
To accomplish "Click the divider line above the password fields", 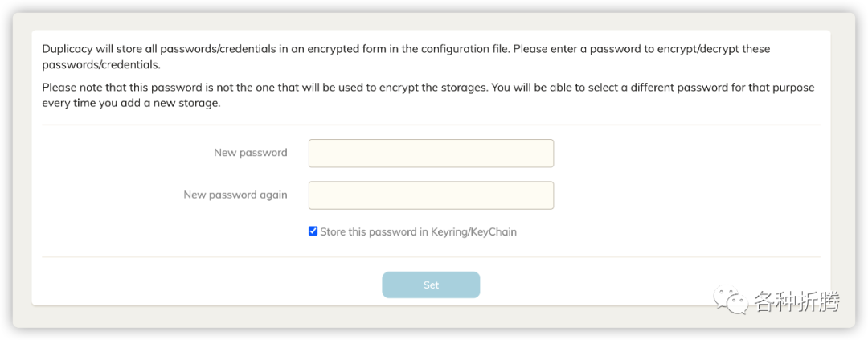I will click(x=431, y=125).
